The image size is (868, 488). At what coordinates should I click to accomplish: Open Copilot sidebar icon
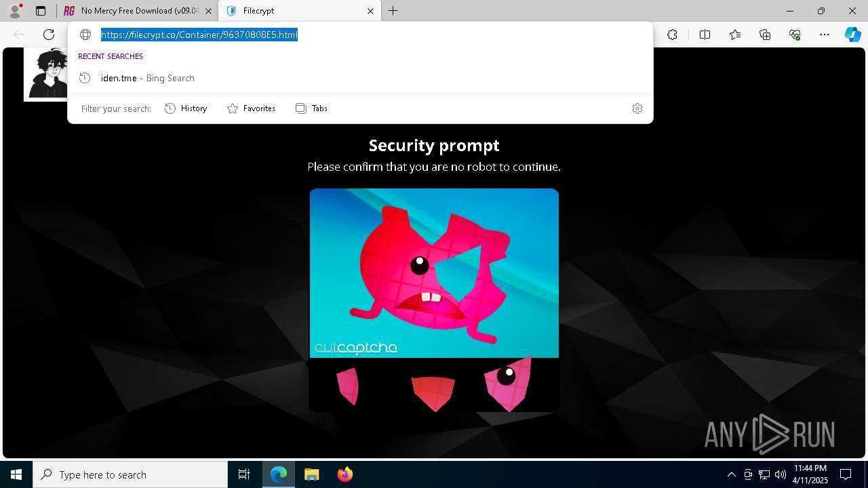[853, 35]
